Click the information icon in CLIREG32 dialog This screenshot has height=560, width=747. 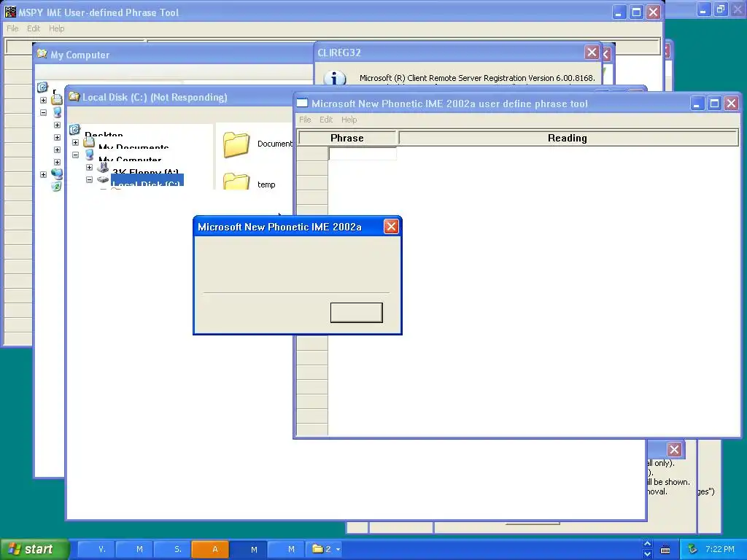click(335, 78)
